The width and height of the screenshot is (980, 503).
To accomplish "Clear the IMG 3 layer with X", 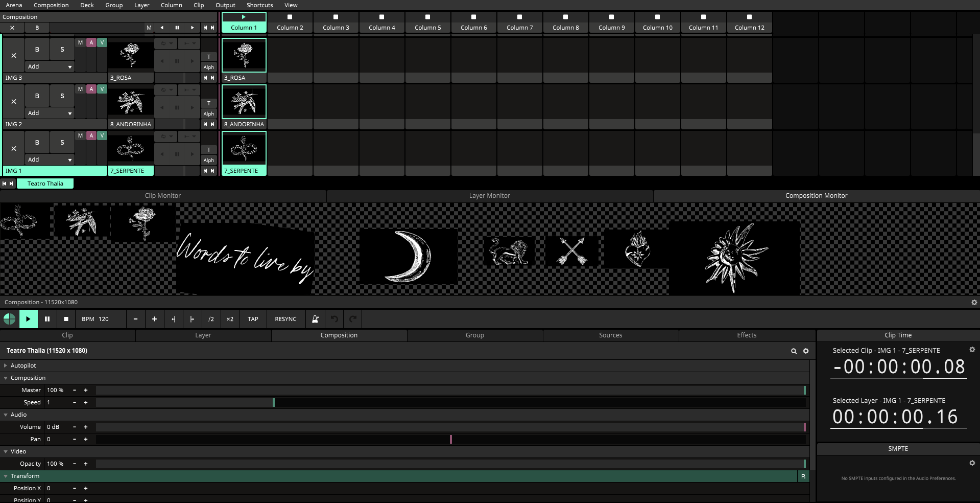I will [x=14, y=55].
